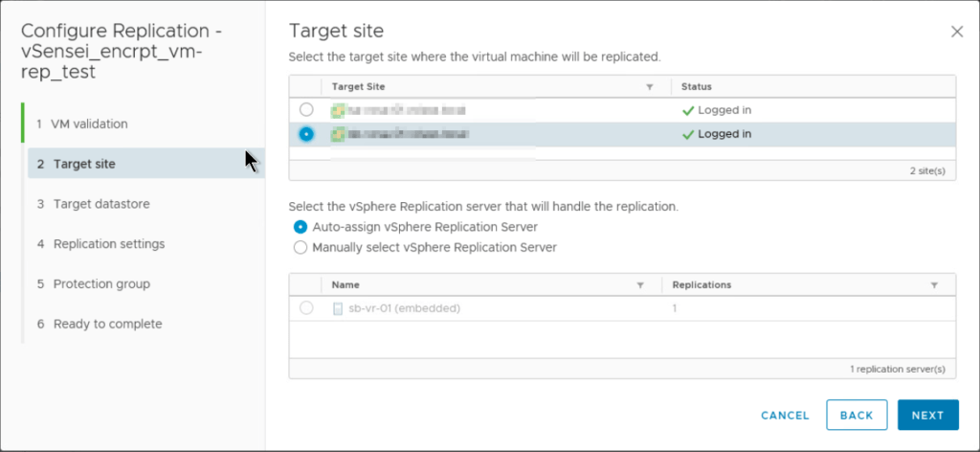Close the Configure Replication dialog
Viewport: 980px width, 452px height.
(x=957, y=32)
